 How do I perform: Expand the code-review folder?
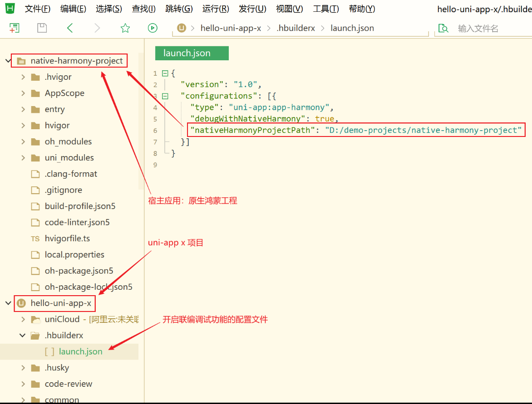(23, 384)
